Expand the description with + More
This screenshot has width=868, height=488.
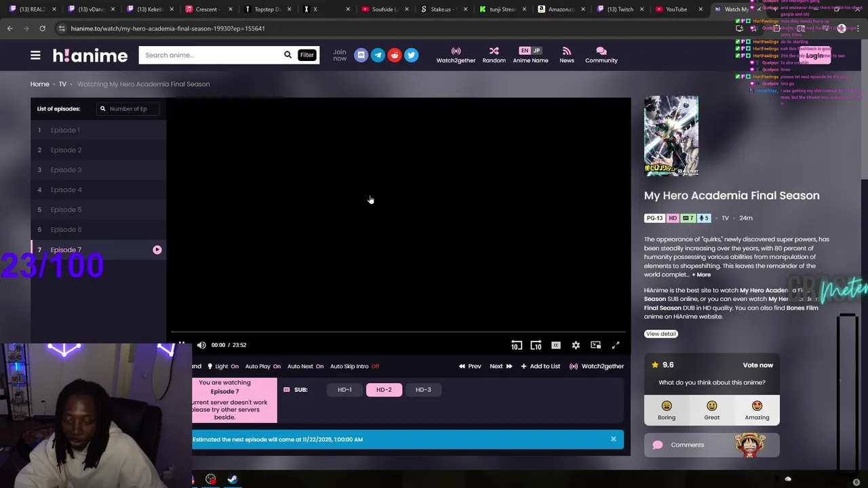701,274
